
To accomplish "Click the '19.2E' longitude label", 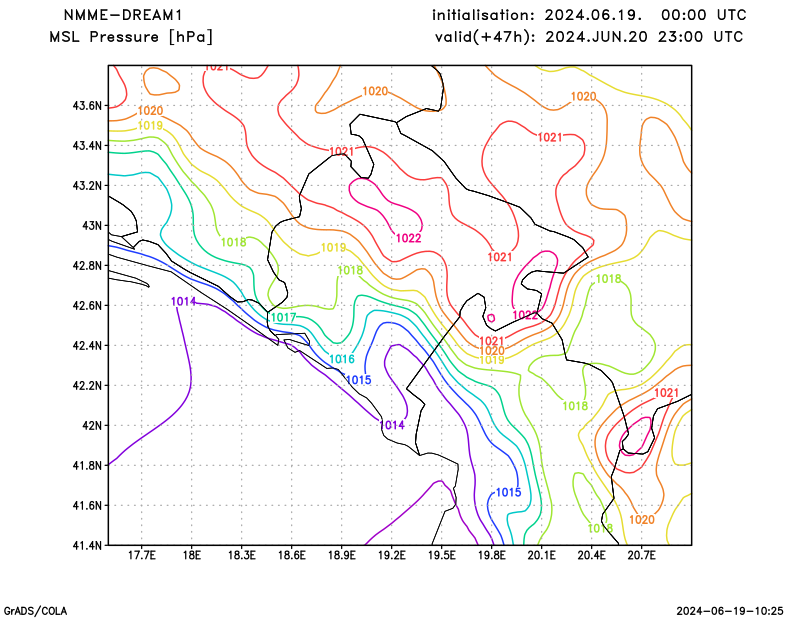I will pos(391,555).
